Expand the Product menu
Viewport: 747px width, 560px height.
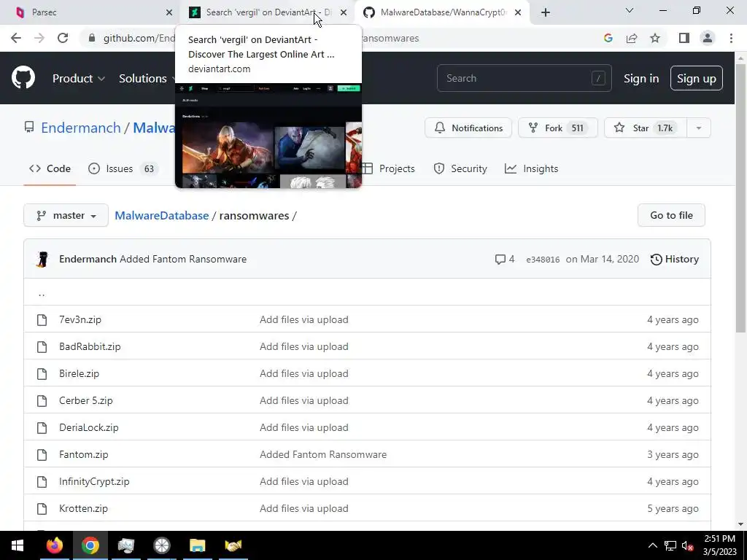pos(79,78)
